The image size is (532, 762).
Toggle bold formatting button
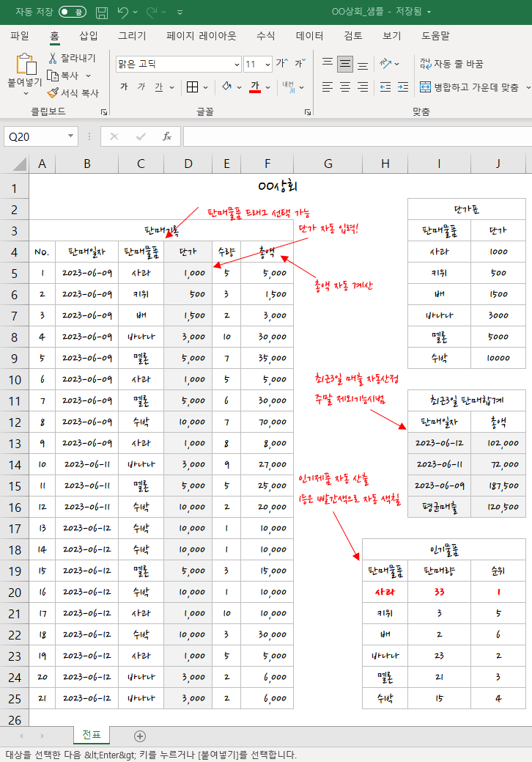(123, 87)
